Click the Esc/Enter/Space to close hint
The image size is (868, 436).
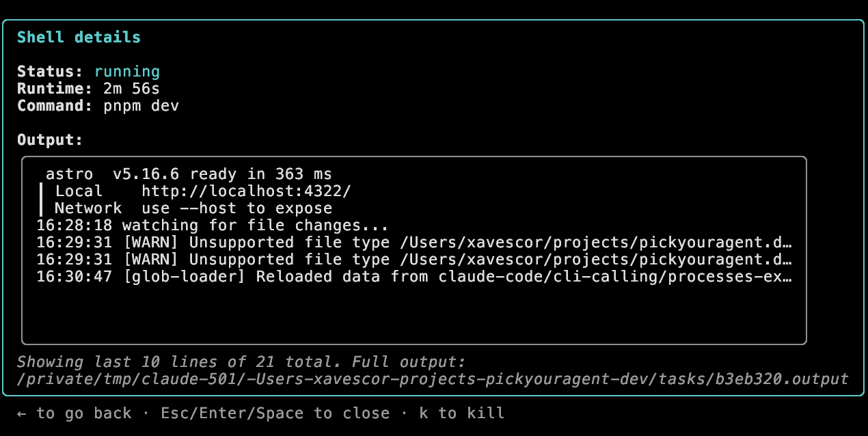point(275,413)
